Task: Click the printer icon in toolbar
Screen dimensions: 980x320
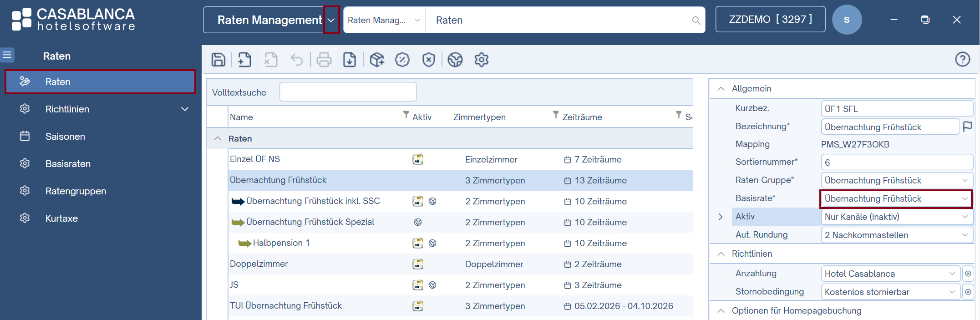Action: [324, 60]
